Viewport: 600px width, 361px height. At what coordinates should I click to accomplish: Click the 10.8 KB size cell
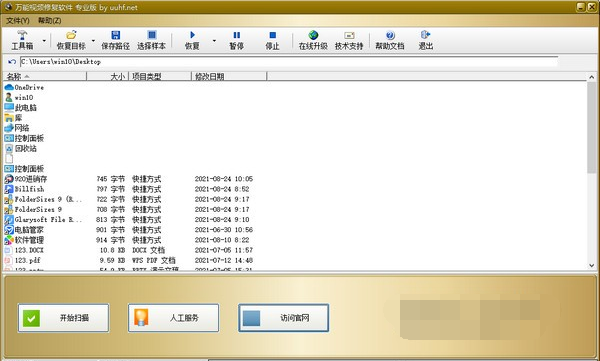click(112, 250)
